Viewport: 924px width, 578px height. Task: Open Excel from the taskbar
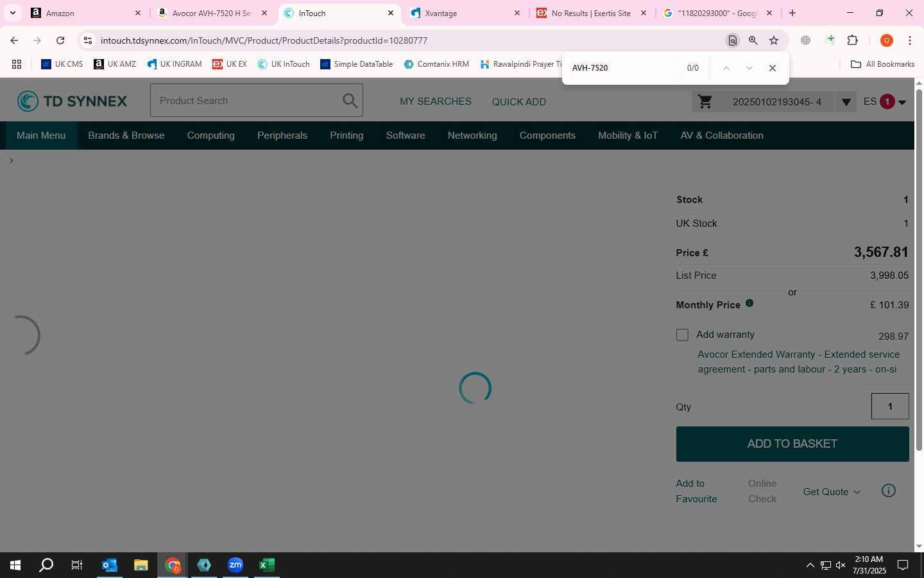pos(267,565)
